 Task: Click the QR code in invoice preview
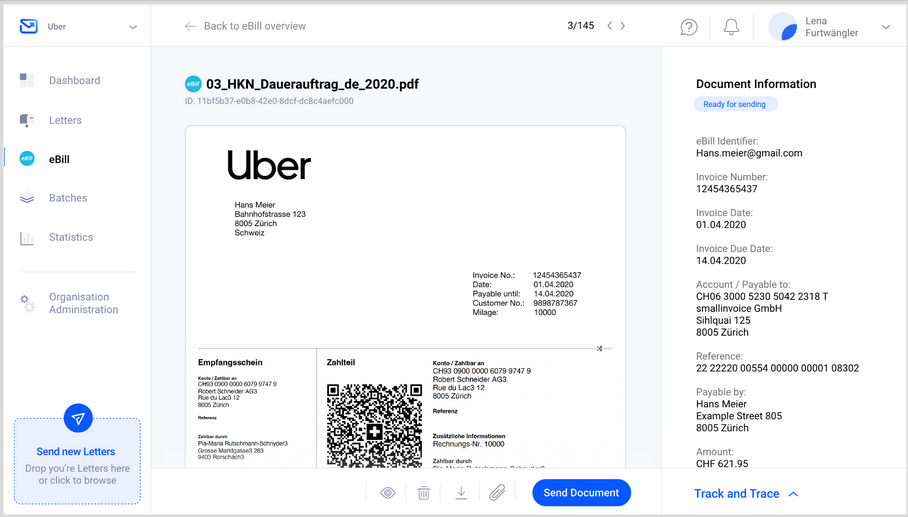[374, 425]
